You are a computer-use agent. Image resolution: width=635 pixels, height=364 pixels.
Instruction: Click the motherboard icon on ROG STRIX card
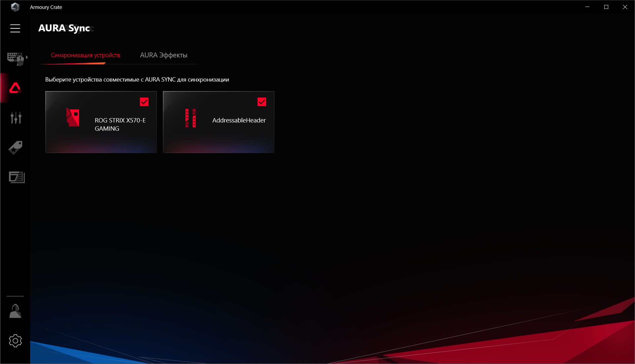coord(73,117)
